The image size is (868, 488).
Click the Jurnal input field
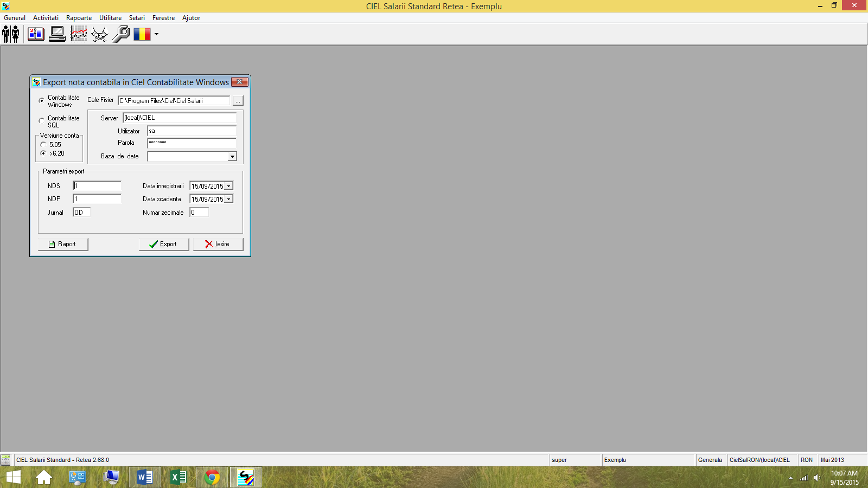tap(81, 212)
